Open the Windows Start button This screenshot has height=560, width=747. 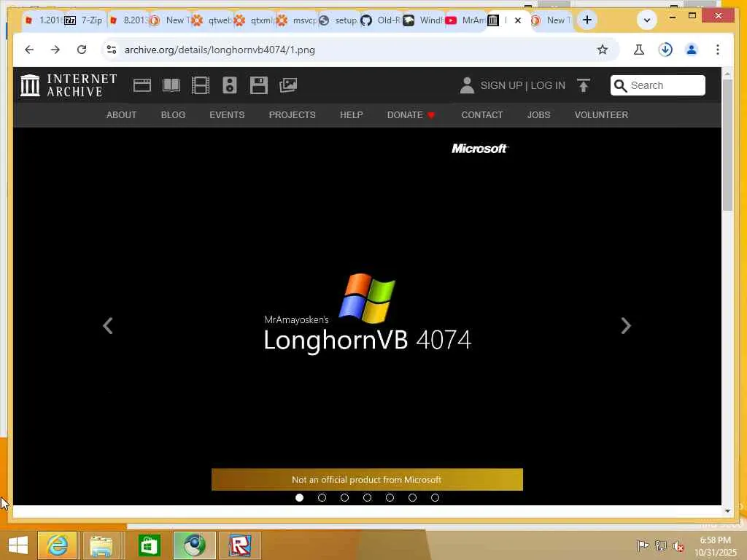pos(18,545)
